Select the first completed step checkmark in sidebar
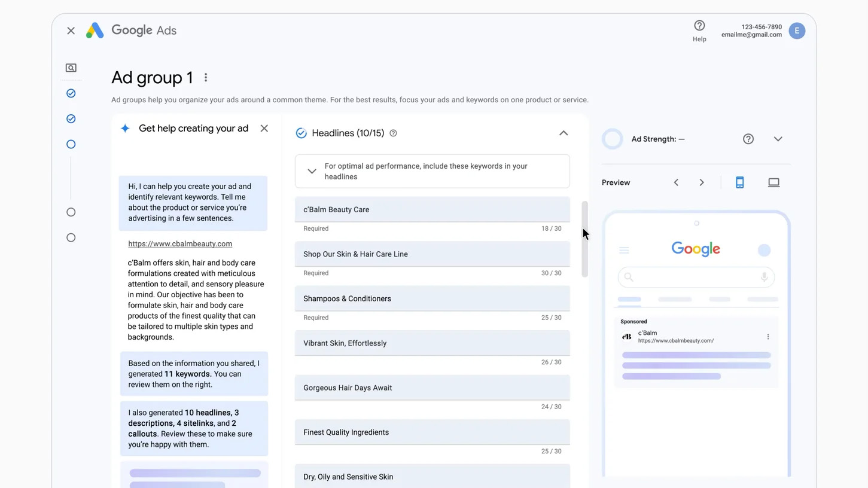Screen dimensions: 868x488 coord(71,93)
